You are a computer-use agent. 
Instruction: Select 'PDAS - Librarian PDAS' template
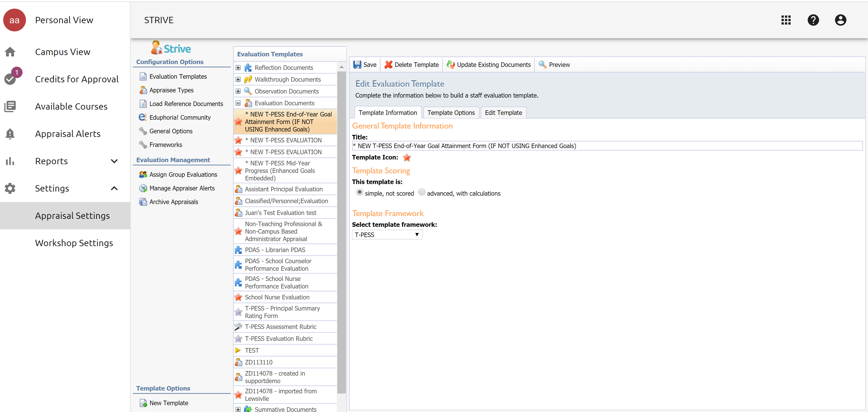285,250
